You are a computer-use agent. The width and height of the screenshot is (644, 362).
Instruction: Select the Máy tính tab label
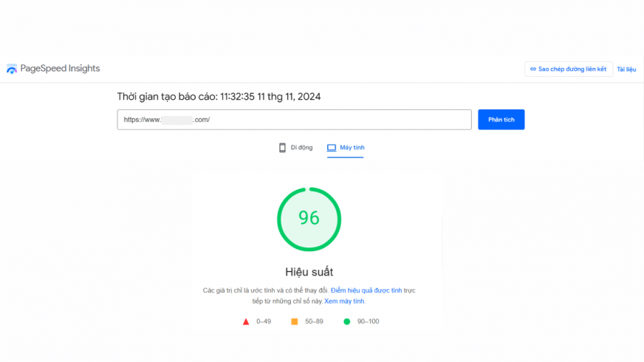[352, 148]
